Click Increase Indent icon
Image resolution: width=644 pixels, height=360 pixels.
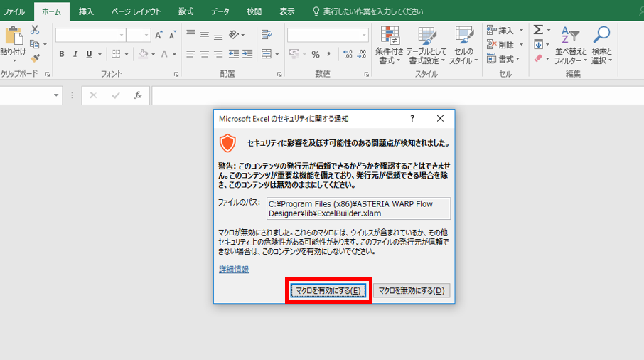tap(247, 54)
